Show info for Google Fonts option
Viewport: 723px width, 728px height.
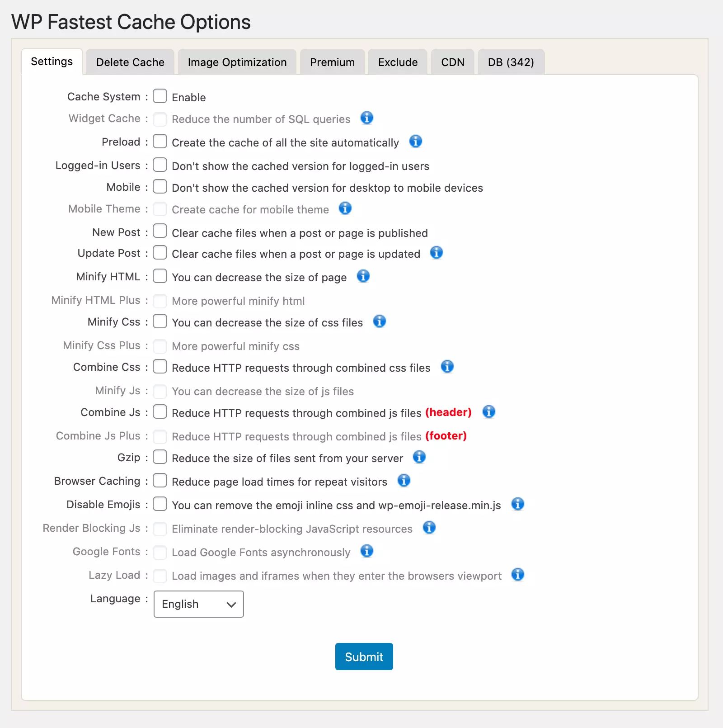[x=366, y=551]
